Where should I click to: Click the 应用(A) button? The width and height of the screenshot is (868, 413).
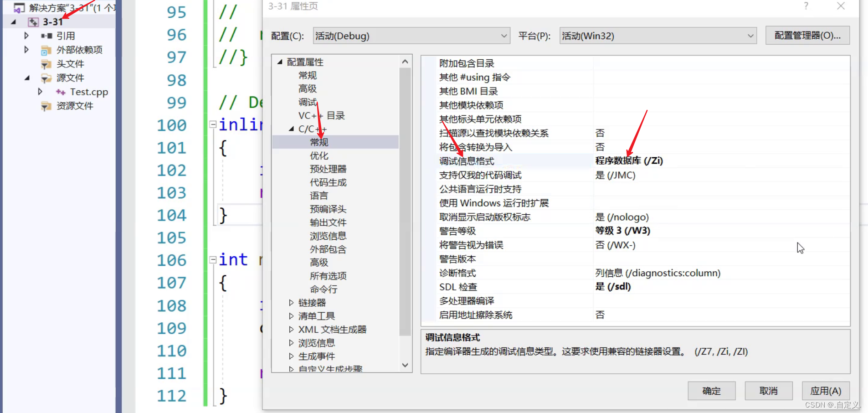(826, 391)
